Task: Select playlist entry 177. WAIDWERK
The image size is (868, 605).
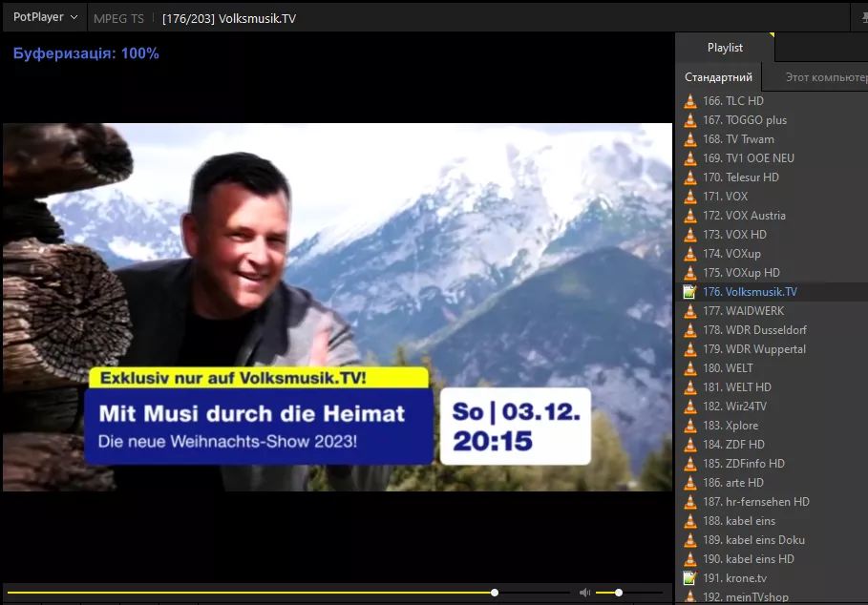Action: [x=772, y=311]
